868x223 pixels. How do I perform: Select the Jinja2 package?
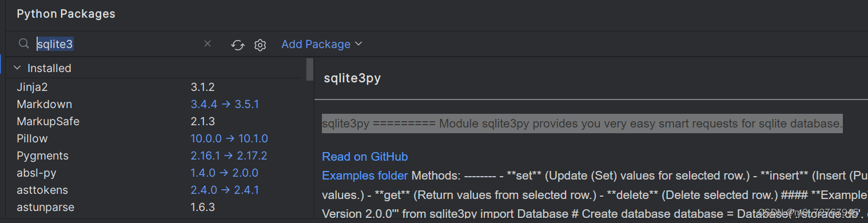point(33,87)
